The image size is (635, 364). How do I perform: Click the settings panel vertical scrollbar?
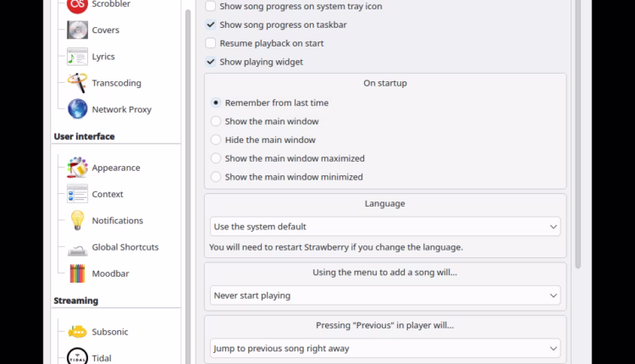(578, 127)
